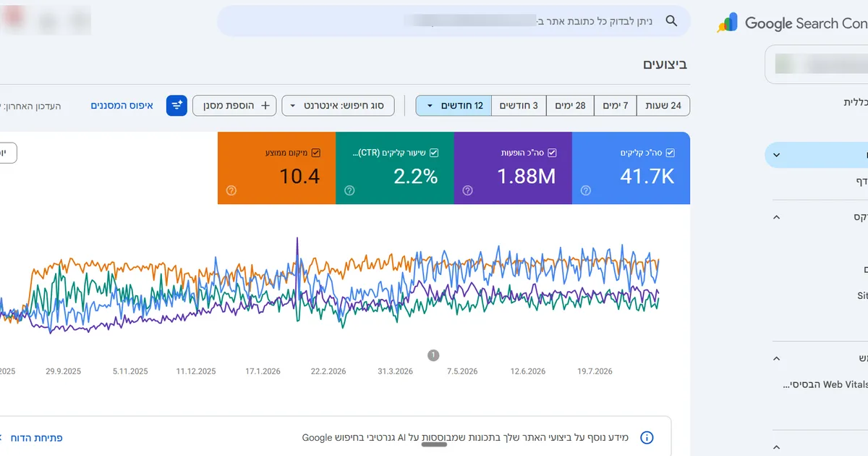868x456 pixels.
Task: Click the blue total clicks metric card
Action: [x=631, y=168]
